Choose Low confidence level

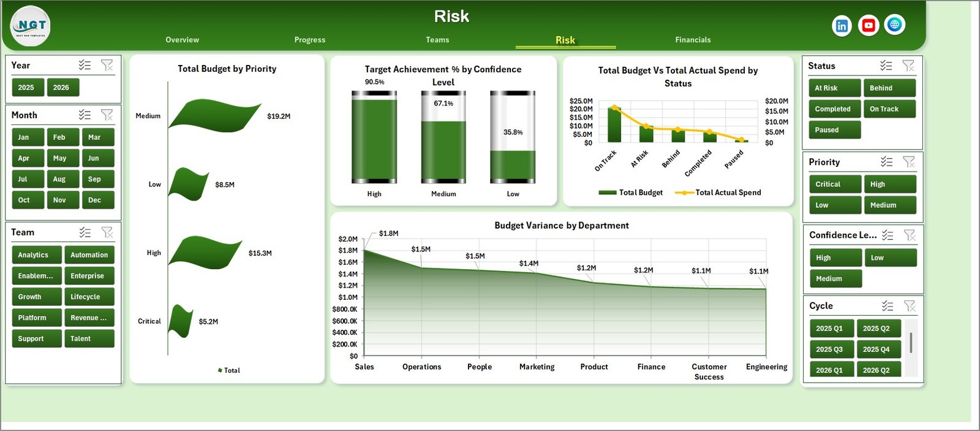click(891, 258)
